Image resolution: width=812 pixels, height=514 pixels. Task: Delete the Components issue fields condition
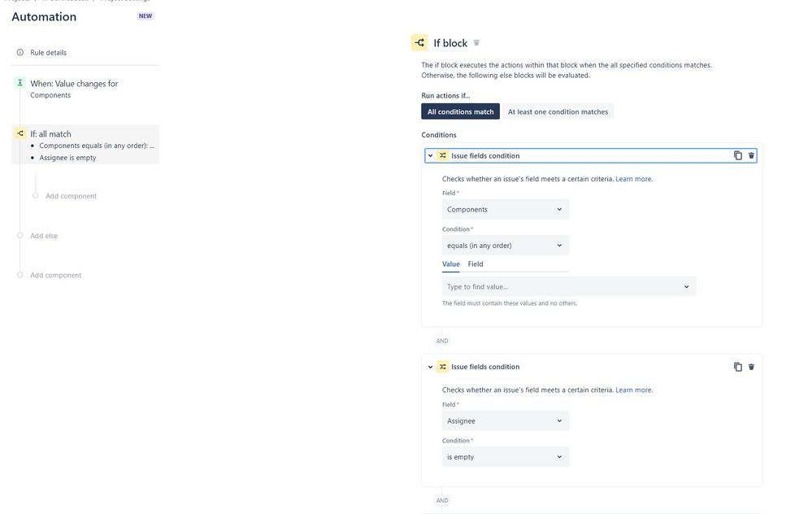[751, 155]
